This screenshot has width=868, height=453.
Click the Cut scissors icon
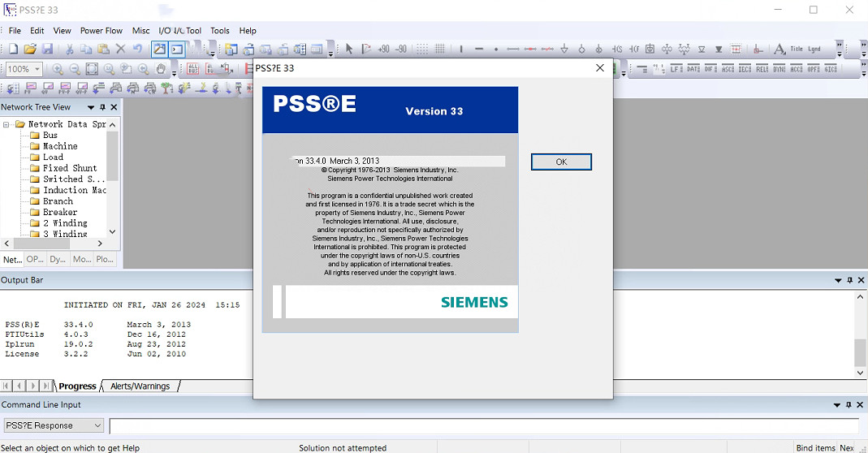click(x=69, y=50)
